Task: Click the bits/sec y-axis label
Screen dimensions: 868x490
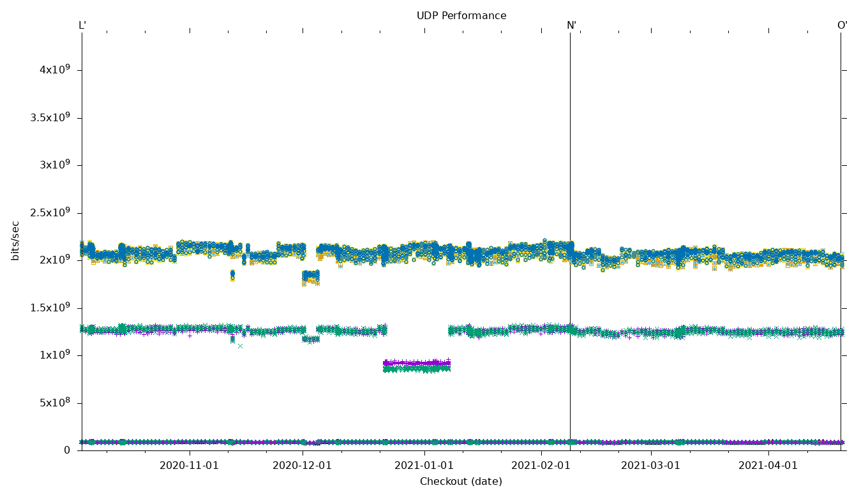Action: coord(15,241)
